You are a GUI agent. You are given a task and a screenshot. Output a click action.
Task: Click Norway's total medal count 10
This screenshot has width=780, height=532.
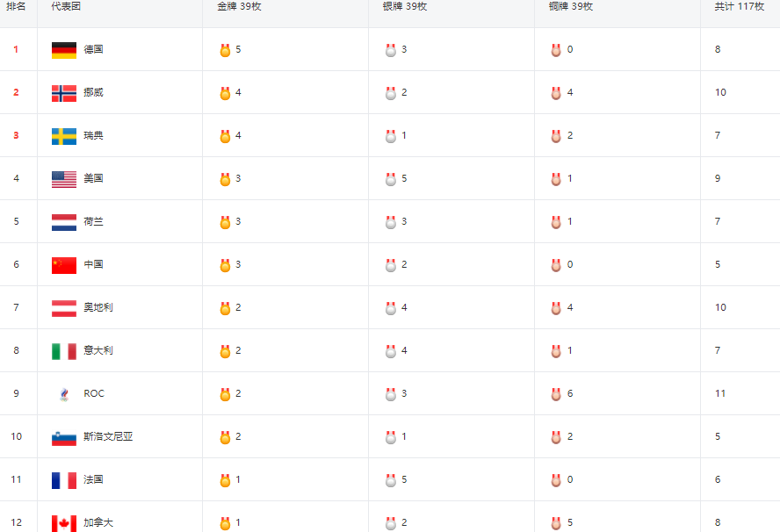click(x=720, y=92)
